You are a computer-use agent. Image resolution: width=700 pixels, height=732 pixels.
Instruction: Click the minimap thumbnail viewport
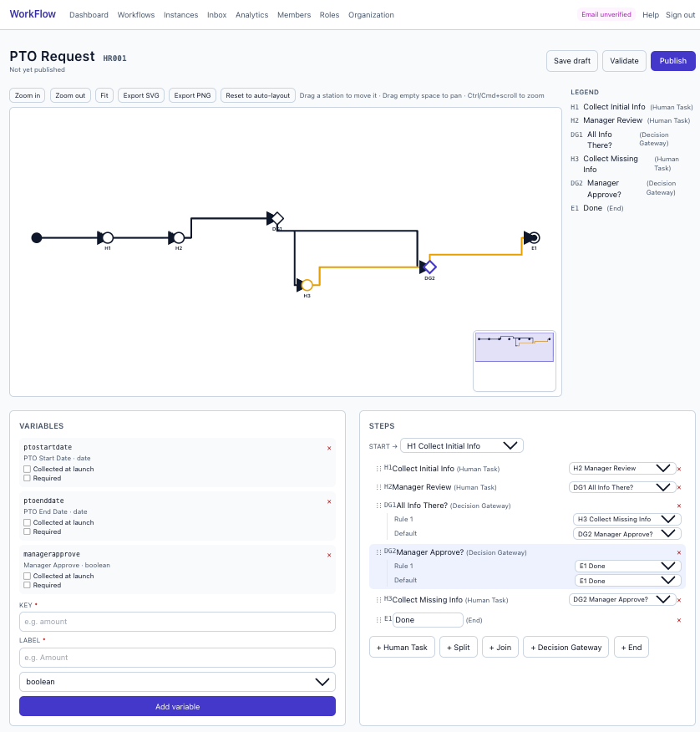point(515,348)
